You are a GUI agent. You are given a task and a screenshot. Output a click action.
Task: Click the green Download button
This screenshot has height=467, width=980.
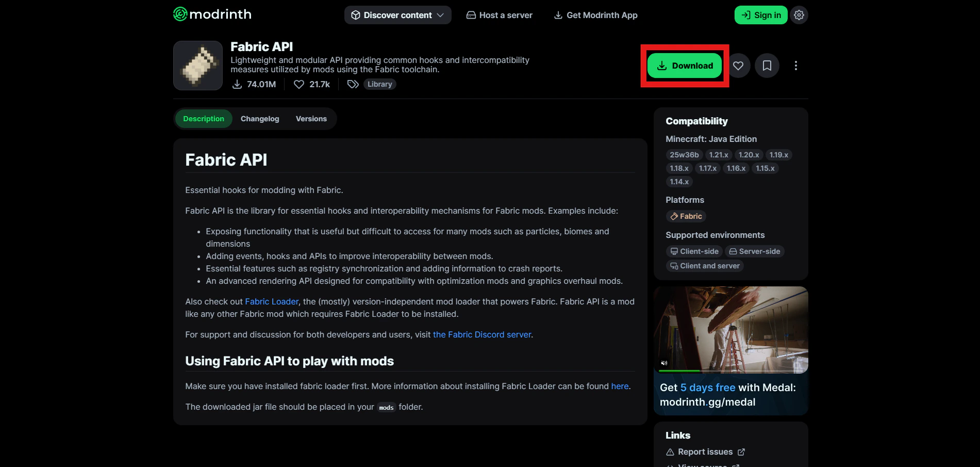pyautogui.click(x=684, y=66)
